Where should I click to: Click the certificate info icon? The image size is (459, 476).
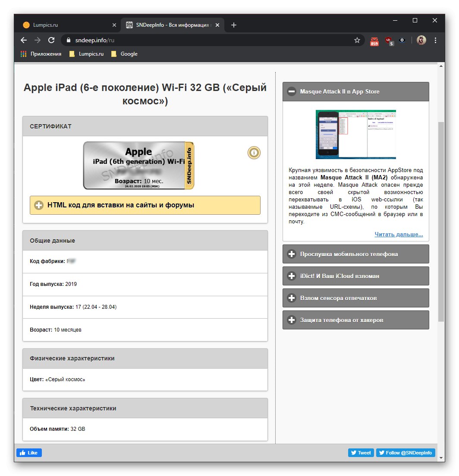click(x=254, y=153)
